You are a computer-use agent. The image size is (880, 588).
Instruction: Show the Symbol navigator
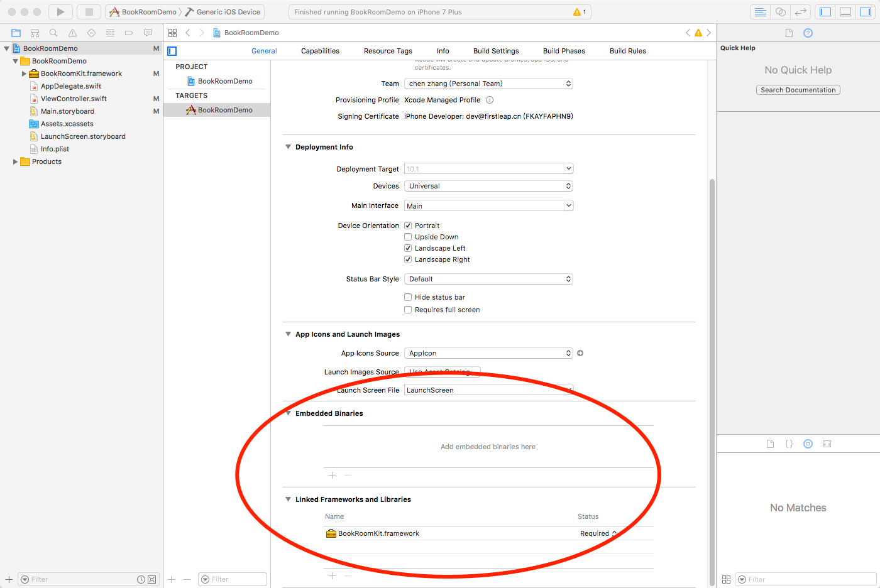tap(35, 33)
